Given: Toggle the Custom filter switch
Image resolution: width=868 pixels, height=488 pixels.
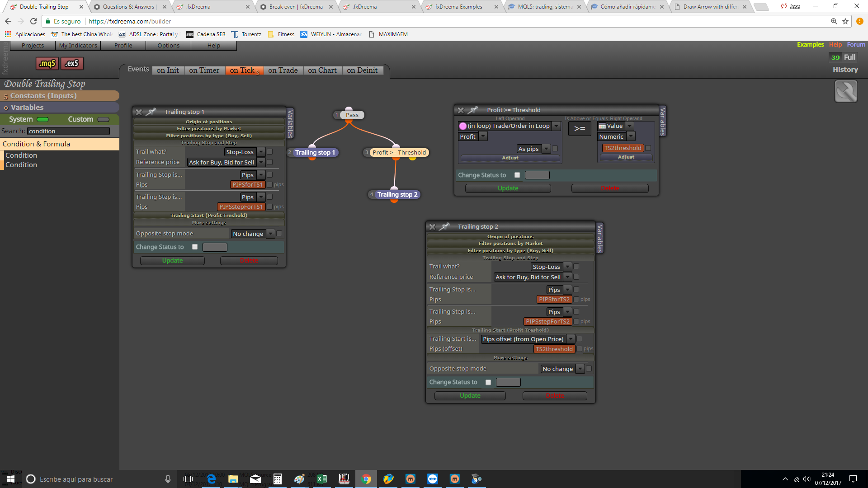Looking at the screenshot, I should (104, 119).
